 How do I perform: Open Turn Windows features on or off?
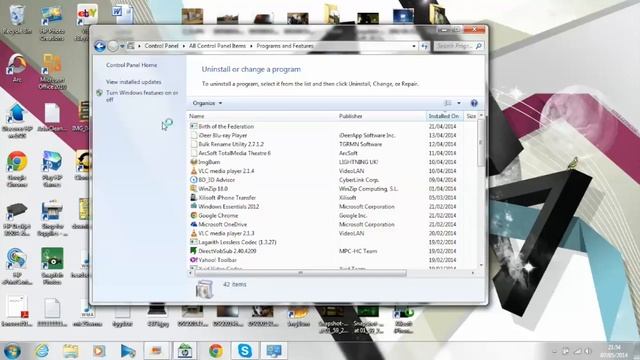[142, 96]
